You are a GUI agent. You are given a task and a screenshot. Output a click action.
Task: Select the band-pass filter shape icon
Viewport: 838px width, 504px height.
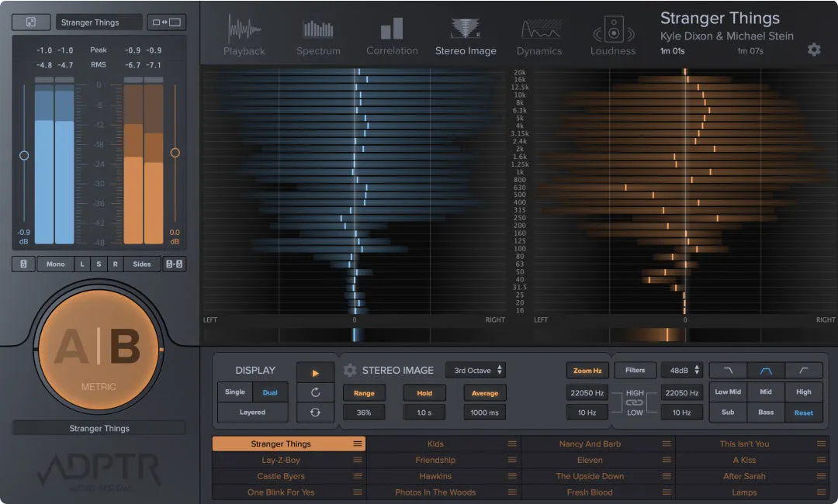pos(766,370)
